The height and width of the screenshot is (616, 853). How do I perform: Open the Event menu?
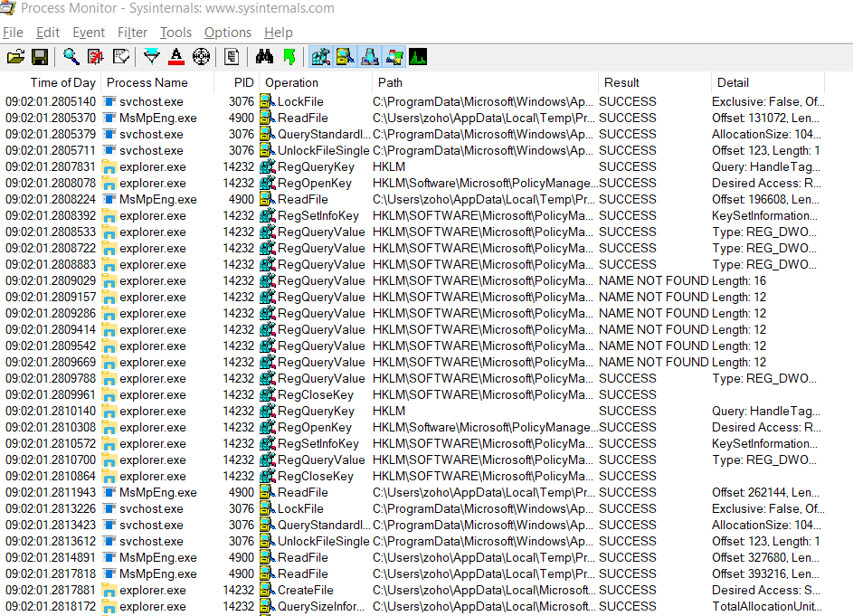coord(89,33)
